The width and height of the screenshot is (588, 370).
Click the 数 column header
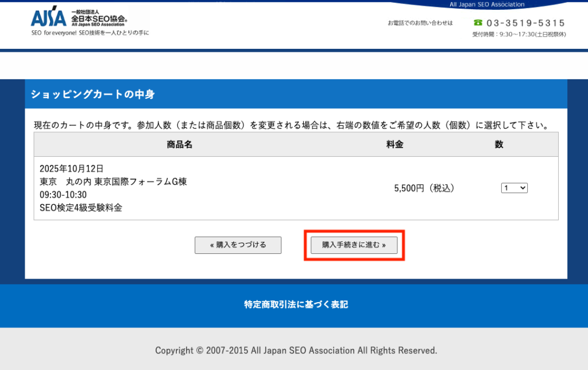pos(498,145)
